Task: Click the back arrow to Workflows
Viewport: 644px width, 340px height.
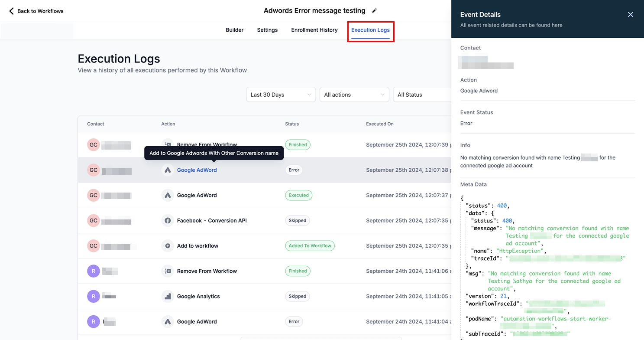Action: 11,11
